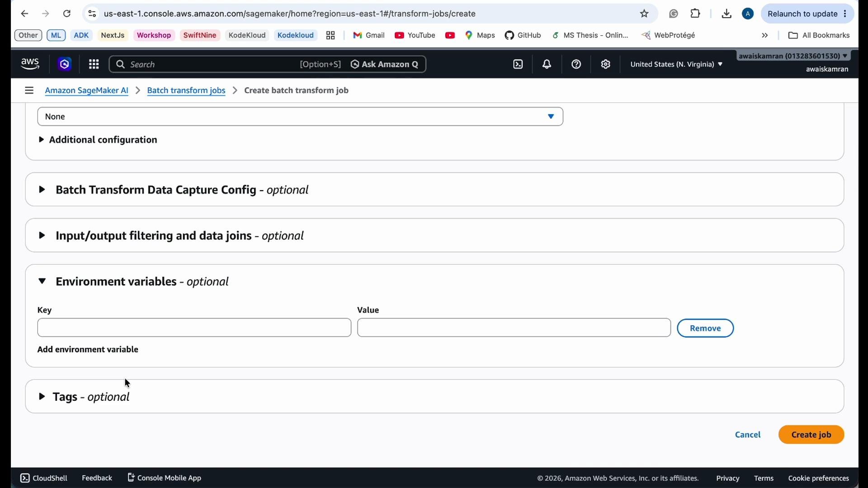The image size is (868, 488).
Task: Select the ML bookmark group
Action: point(57,36)
